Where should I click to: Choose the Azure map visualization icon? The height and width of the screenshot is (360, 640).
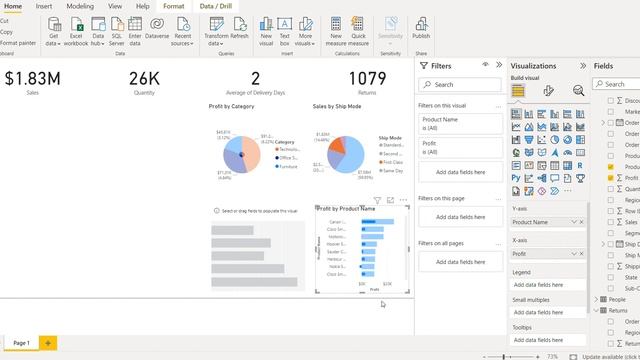[x=555, y=153]
